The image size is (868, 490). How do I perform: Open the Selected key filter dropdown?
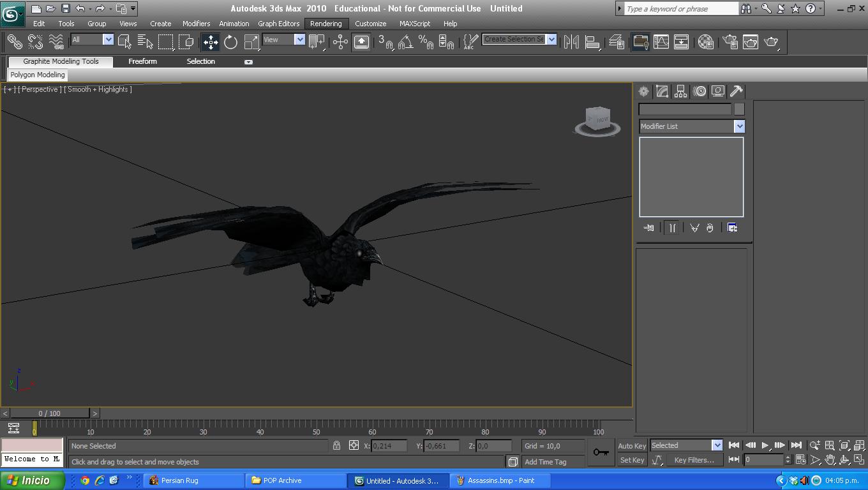pyautogui.click(x=686, y=445)
